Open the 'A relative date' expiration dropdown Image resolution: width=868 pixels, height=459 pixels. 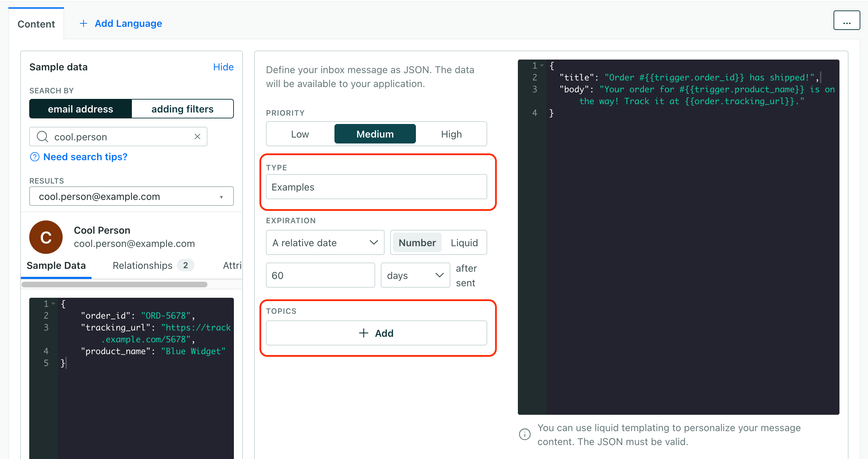325,242
